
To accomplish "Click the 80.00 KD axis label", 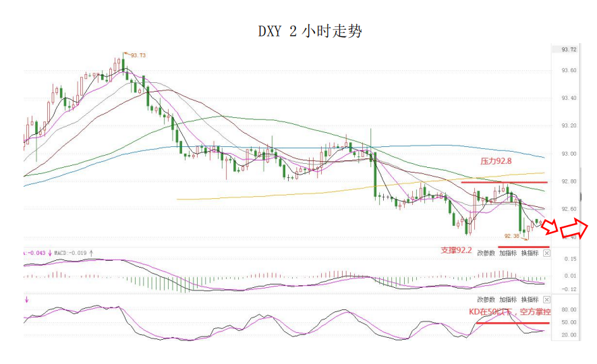I will pos(569,309).
